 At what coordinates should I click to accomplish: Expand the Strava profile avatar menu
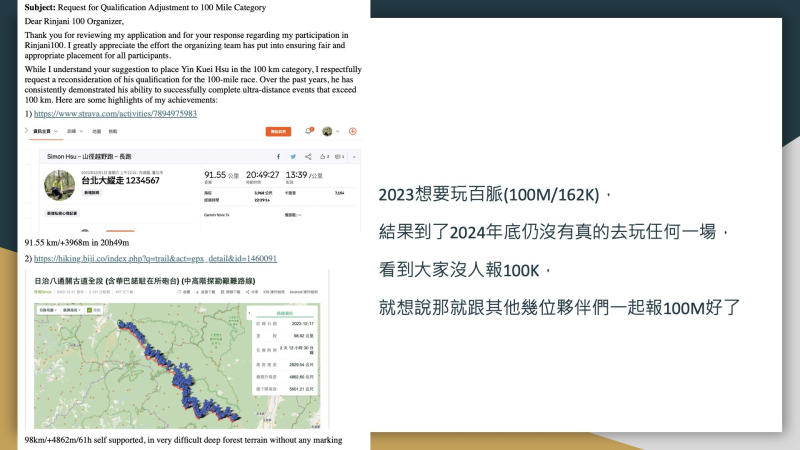coord(330,131)
